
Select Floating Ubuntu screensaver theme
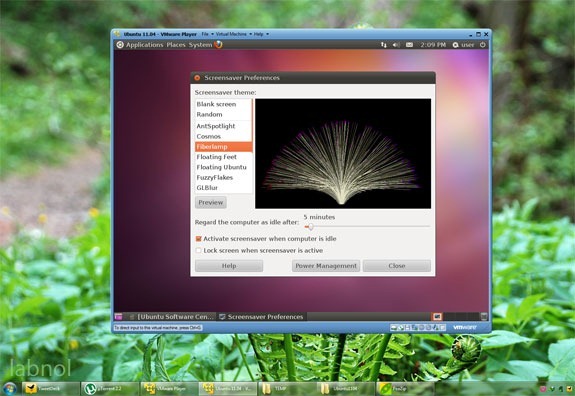pos(224,167)
